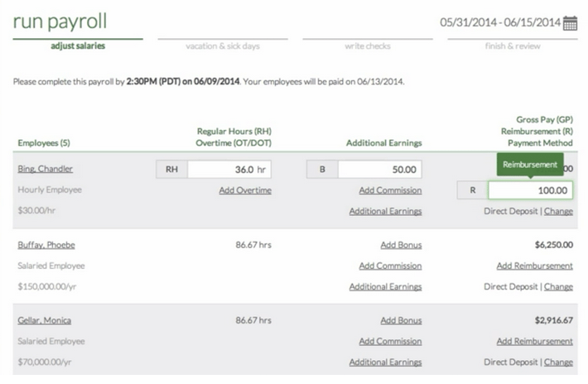
Task: Open Gellar, Monica employee profile
Action: coord(45,320)
